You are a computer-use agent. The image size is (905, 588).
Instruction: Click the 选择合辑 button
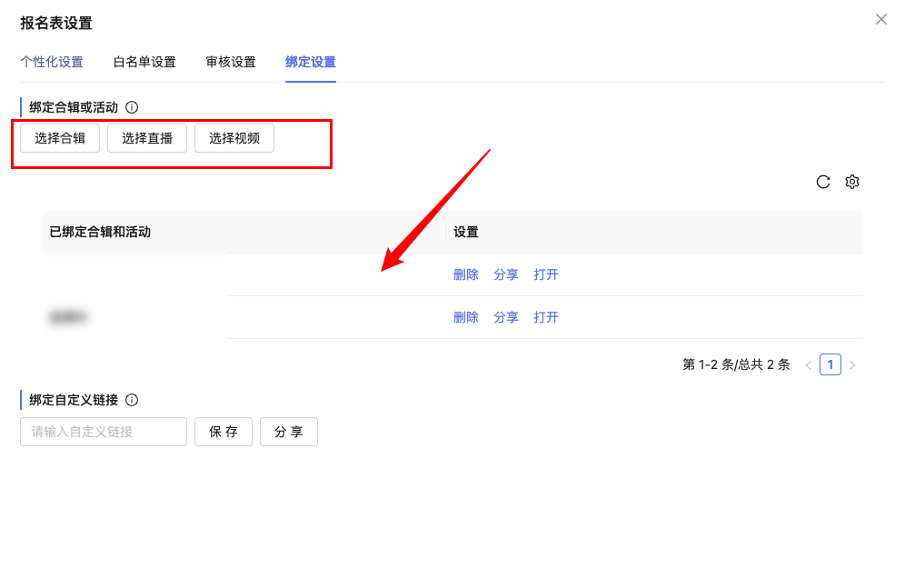pyautogui.click(x=60, y=138)
